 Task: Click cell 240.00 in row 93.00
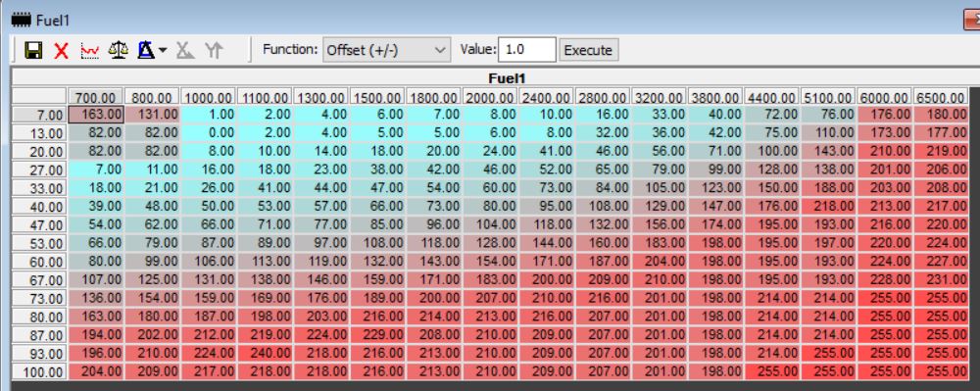pos(265,354)
